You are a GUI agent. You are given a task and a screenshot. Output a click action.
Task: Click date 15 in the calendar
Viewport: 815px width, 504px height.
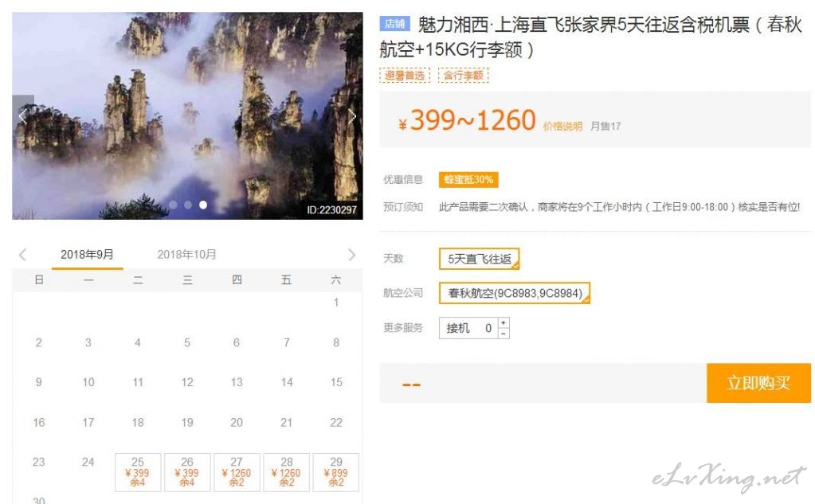336,382
